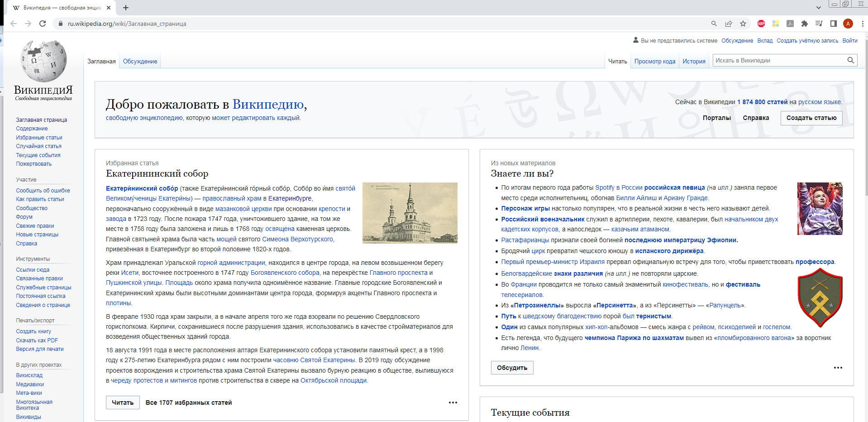Image resolution: width=868 pixels, height=422 pixels.
Task: Click the padlock site info icon
Action: (x=60, y=24)
